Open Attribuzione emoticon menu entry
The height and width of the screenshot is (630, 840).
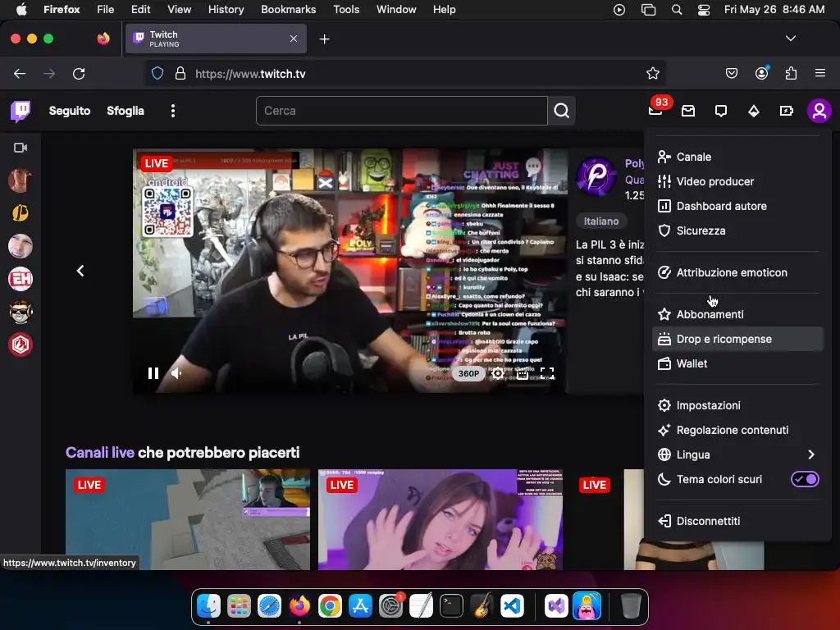point(738,272)
